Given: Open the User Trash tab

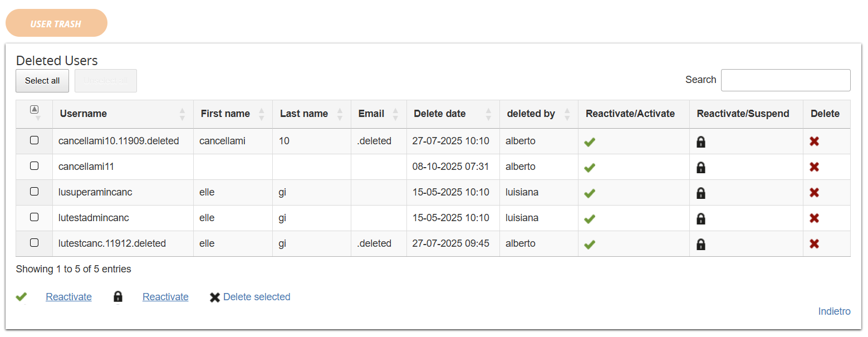Looking at the screenshot, I should (56, 23).
